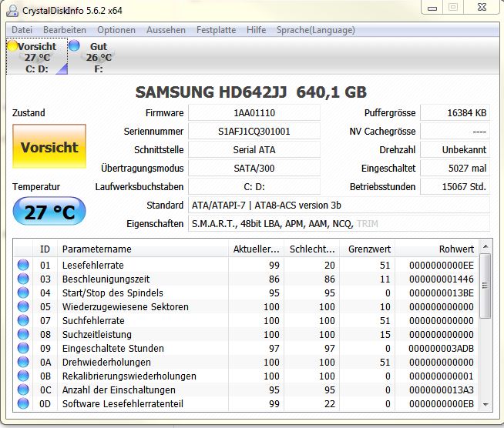Close the CrystalDiskInfo window

pos(482,8)
